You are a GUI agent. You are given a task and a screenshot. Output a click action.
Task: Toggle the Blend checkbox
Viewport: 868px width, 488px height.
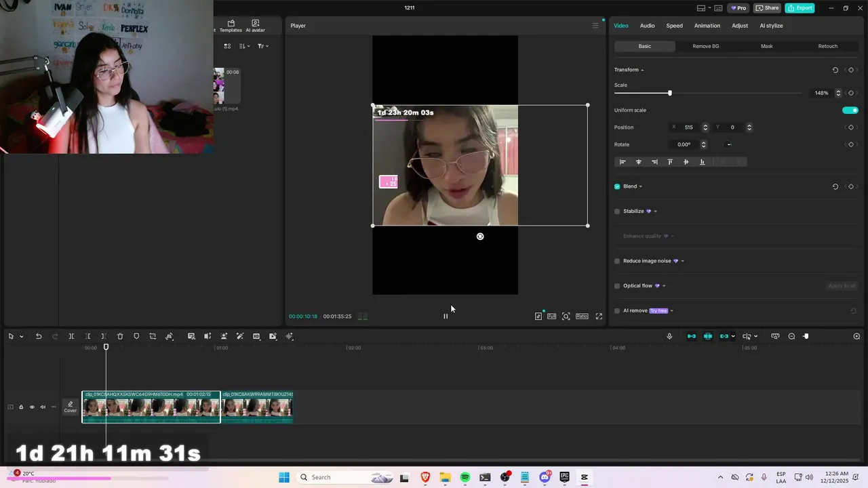(x=617, y=186)
